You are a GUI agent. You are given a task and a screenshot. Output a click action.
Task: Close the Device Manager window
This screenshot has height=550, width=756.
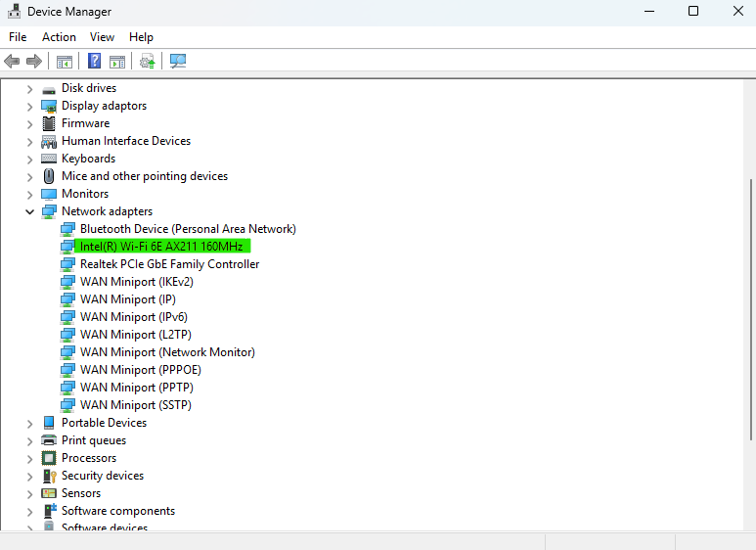(738, 11)
